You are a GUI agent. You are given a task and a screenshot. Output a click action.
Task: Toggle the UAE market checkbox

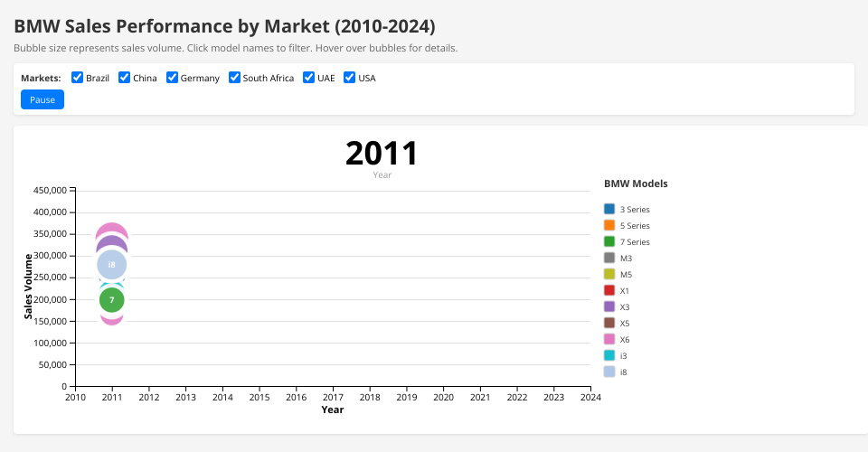(x=308, y=78)
